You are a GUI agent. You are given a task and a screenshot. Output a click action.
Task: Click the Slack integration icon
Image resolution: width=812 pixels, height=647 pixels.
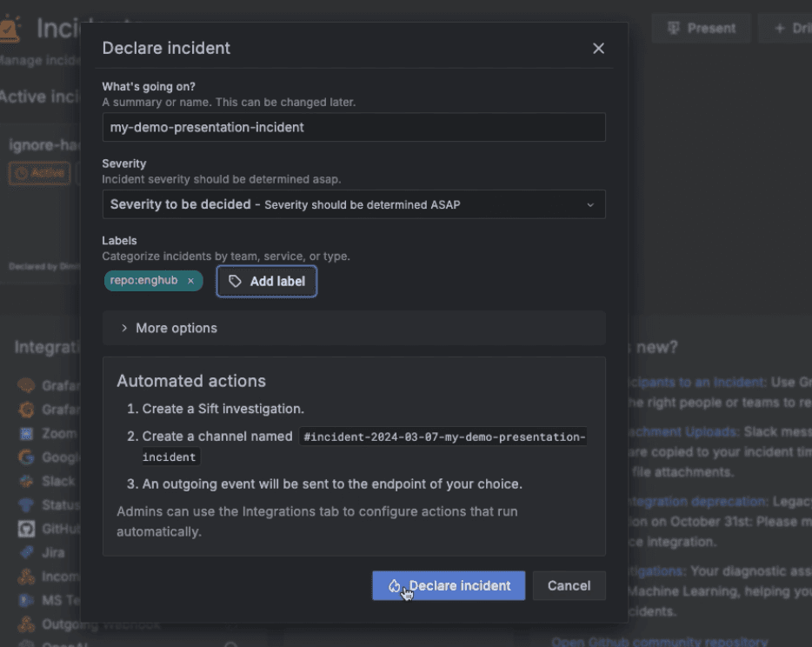point(26,481)
